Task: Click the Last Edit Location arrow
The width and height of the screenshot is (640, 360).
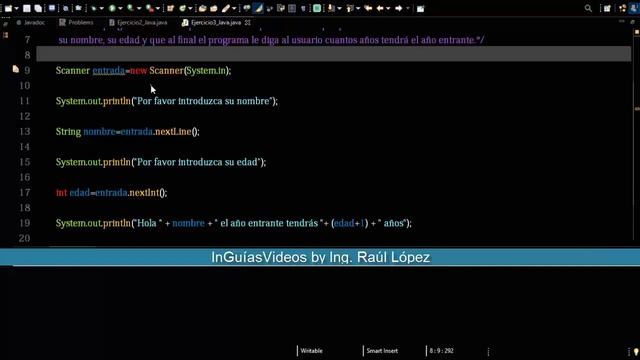Action: point(368,8)
